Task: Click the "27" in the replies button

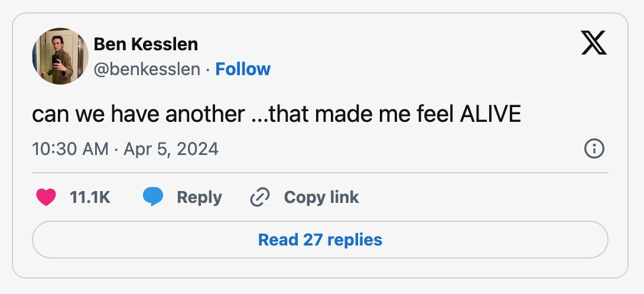Action: [x=312, y=240]
